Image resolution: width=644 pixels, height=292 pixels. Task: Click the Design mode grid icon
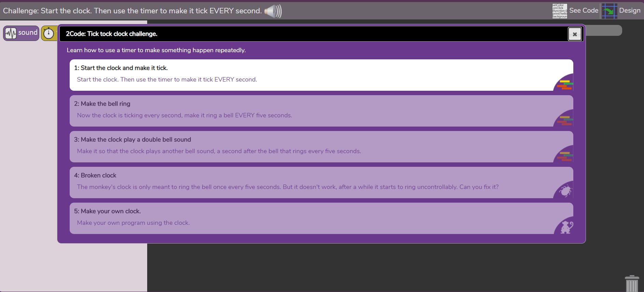[610, 11]
